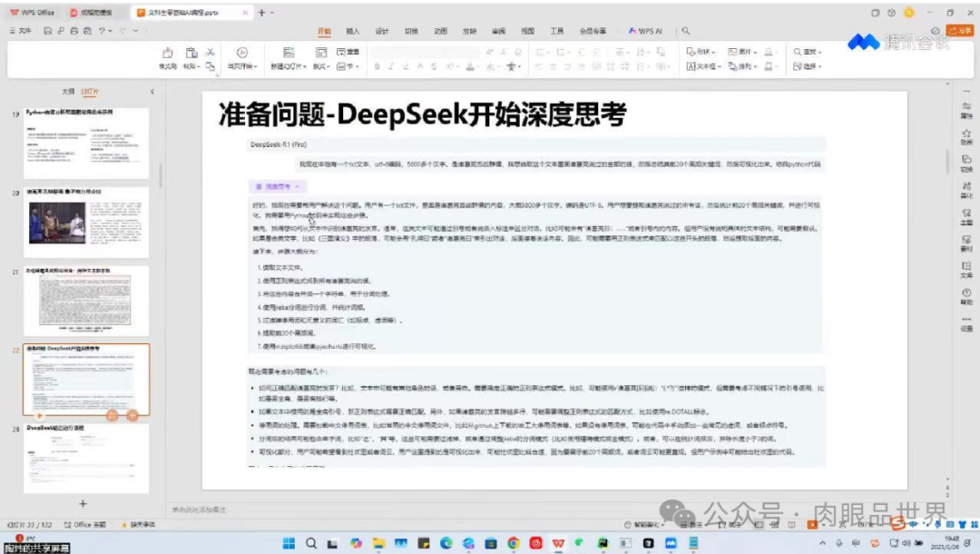Click the orange Share button
Image resolution: width=980 pixels, height=554 pixels.
[961, 31]
